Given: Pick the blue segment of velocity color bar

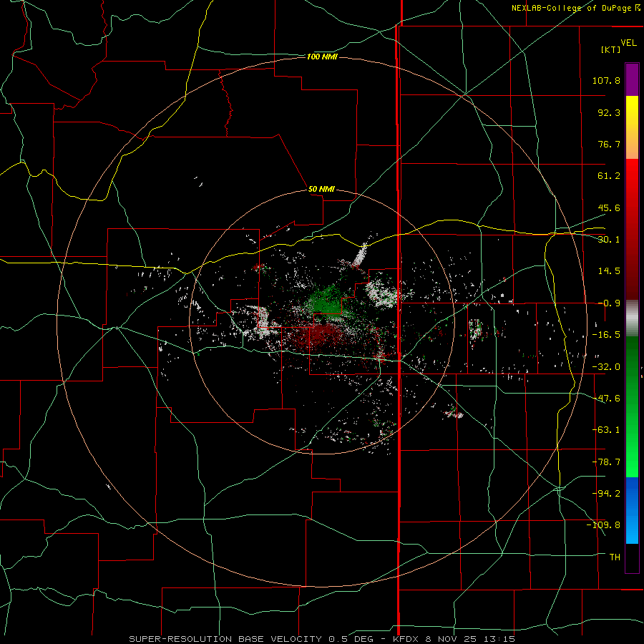Looking at the screenshot, I should [632, 510].
